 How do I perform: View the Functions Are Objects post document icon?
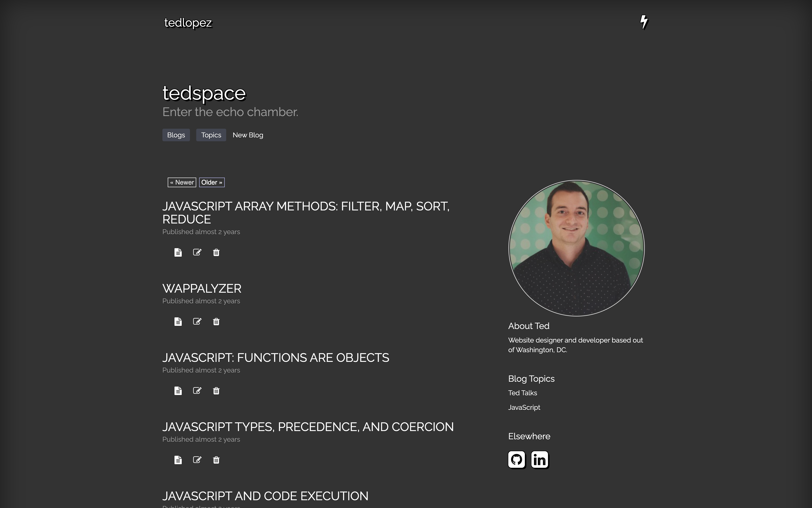click(178, 391)
